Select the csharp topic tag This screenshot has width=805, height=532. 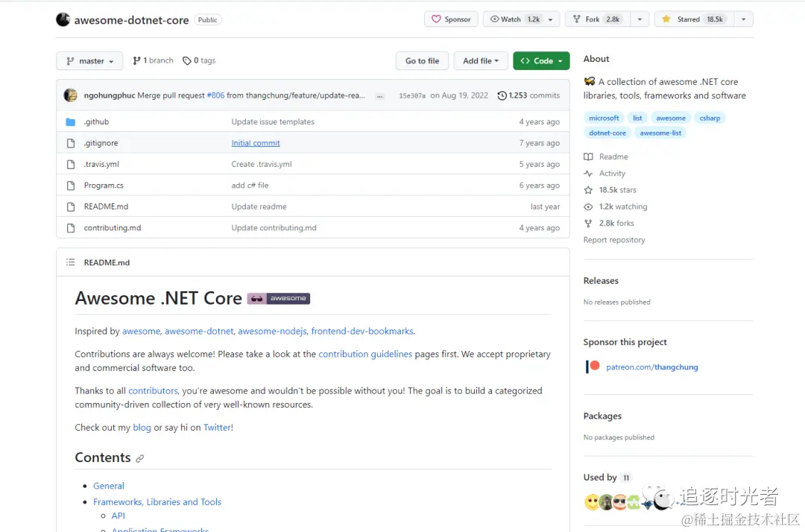[x=710, y=118]
